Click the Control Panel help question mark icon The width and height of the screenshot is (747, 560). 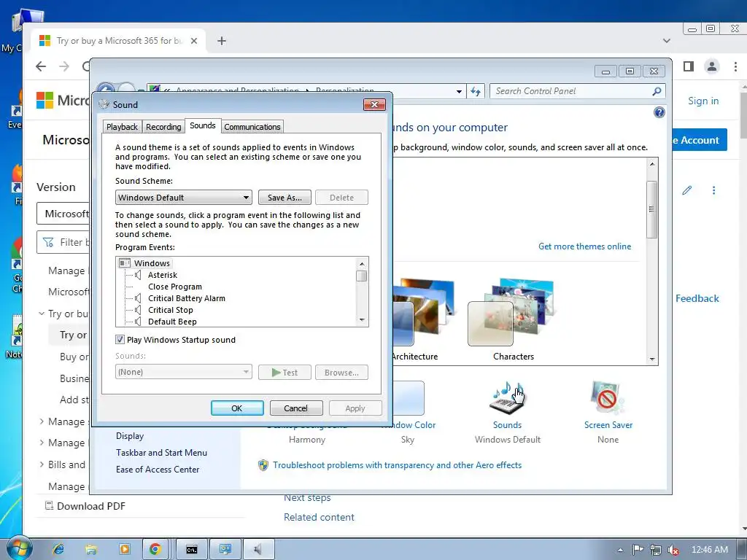[x=659, y=112]
